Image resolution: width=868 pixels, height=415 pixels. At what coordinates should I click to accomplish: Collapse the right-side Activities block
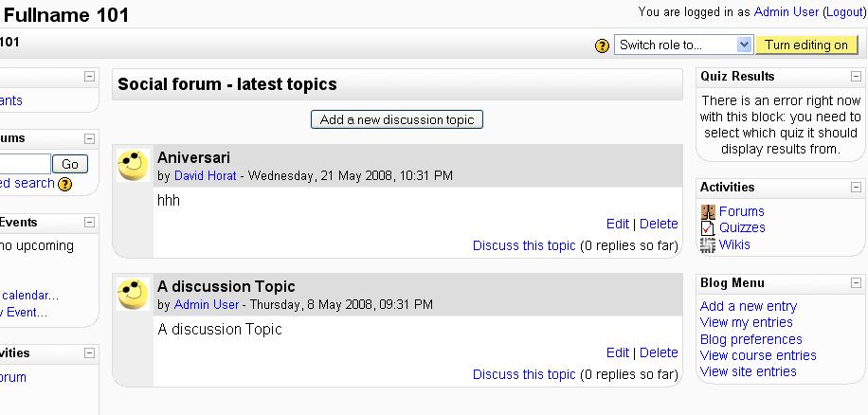(x=856, y=188)
